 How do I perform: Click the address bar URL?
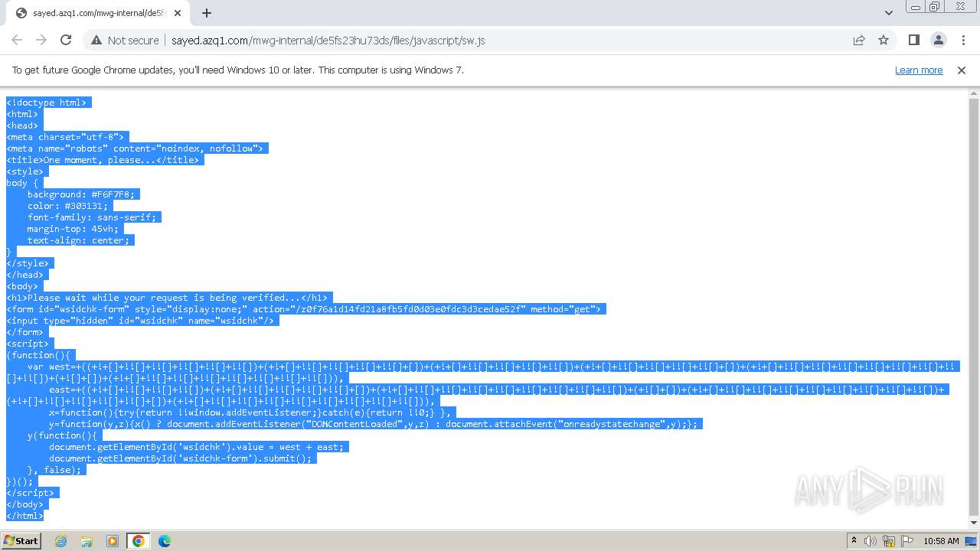click(x=328, y=41)
